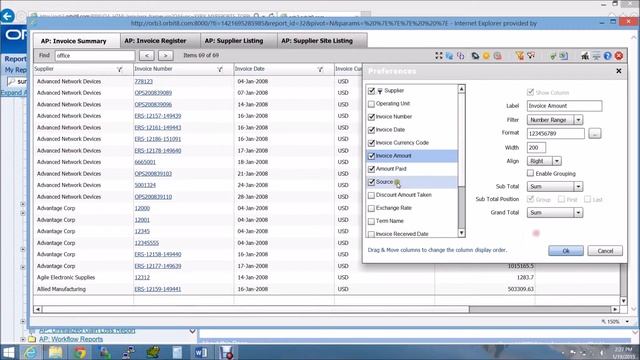Open Chrome from the taskbar

(80, 352)
